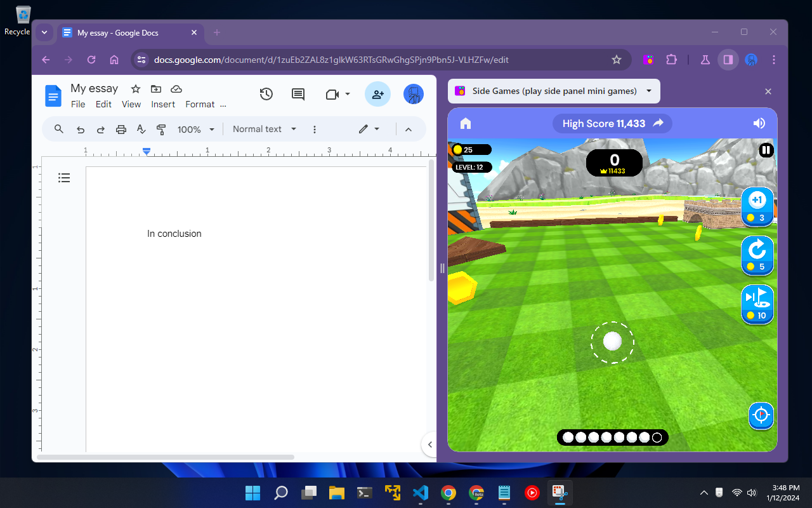
Task: Open the Side Games panel selector dropdown
Action: 648,91
